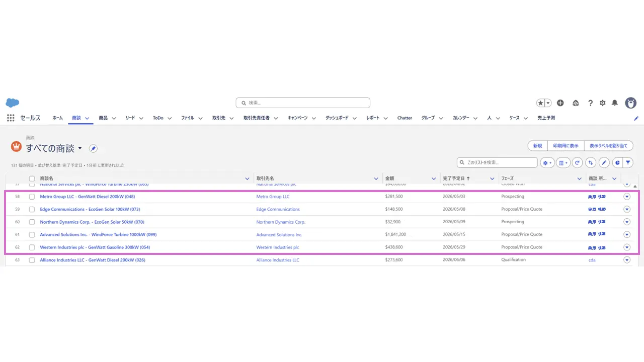The image size is (644, 362).
Task: Focus the このリストを検索 field
Action: click(497, 163)
